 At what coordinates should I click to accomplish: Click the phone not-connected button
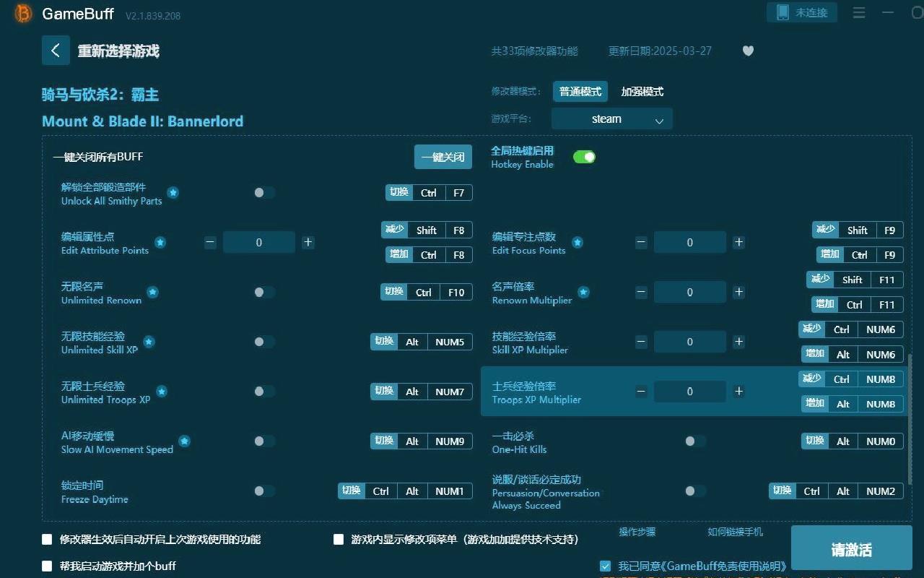(x=802, y=12)
